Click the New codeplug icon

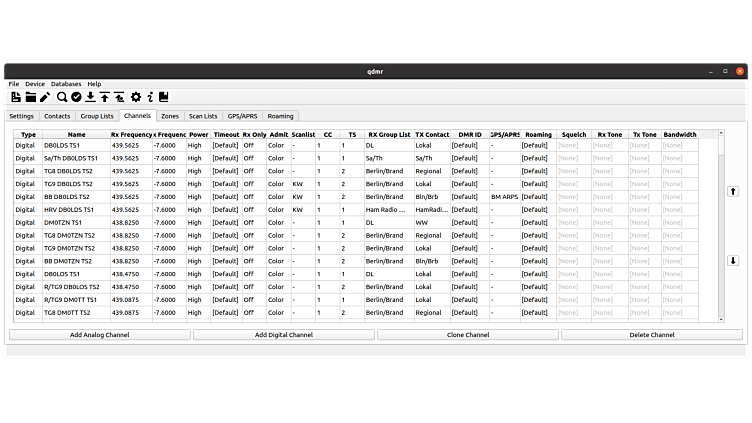[x=16, y=97]
